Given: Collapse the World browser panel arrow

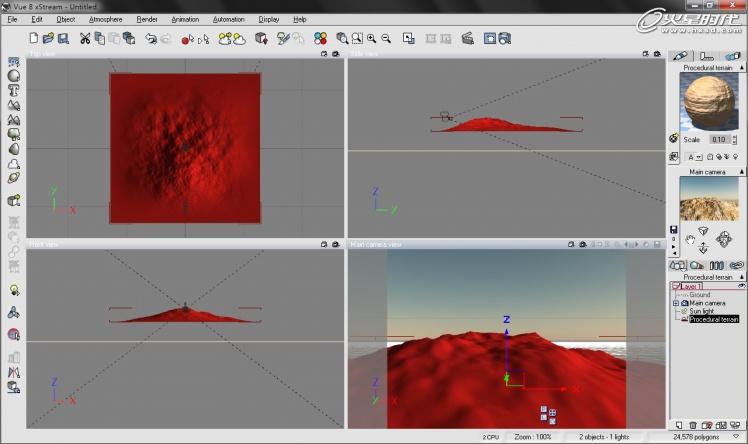Looking at the screenshot, I should click(x=742, y=277).
